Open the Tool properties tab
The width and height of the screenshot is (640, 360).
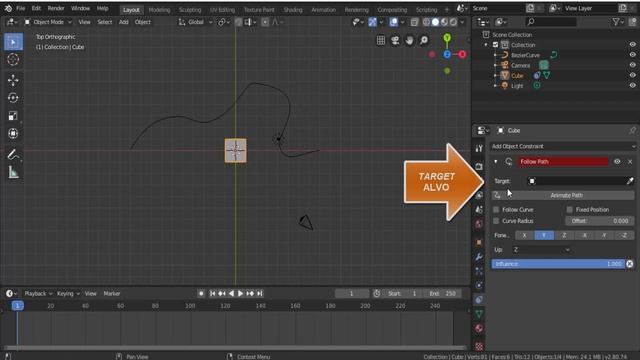479,148
